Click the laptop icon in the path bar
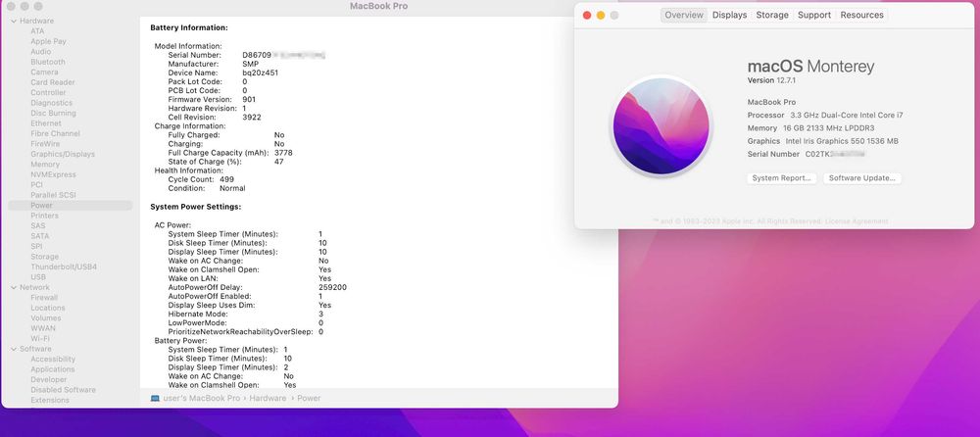This screenshot has width=980, height=437. 155,398
